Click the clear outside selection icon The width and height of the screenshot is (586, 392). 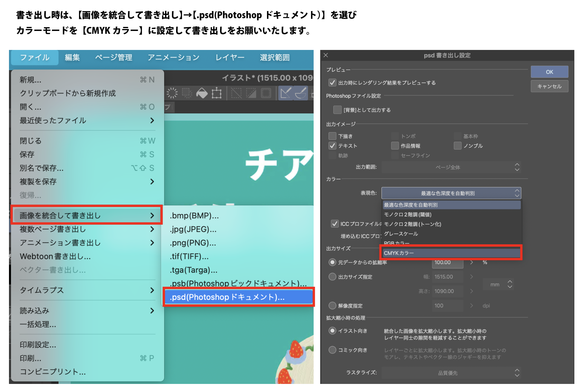(x=187, y=93)
